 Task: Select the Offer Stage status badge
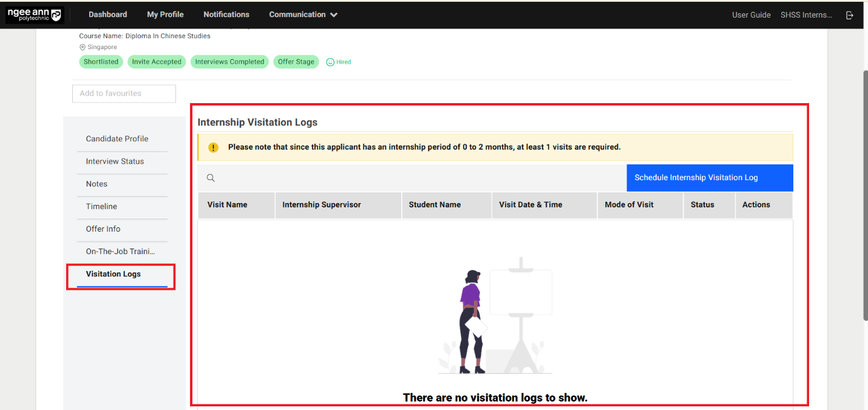tap(296, 61)
